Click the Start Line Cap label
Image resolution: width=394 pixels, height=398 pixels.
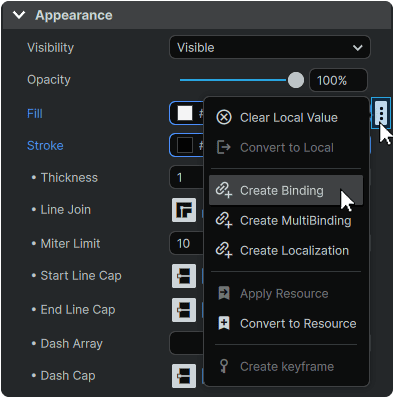(x=81, y=276)
